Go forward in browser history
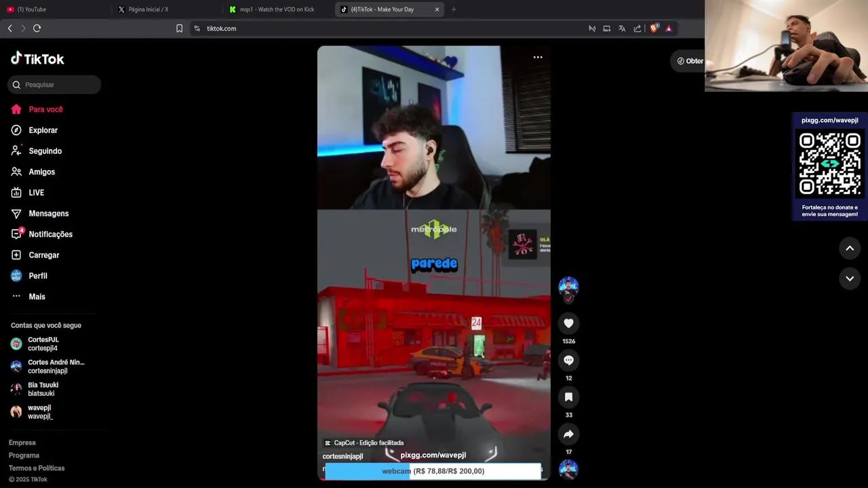The width and height of the screenshot is (868, 488). 23,28
